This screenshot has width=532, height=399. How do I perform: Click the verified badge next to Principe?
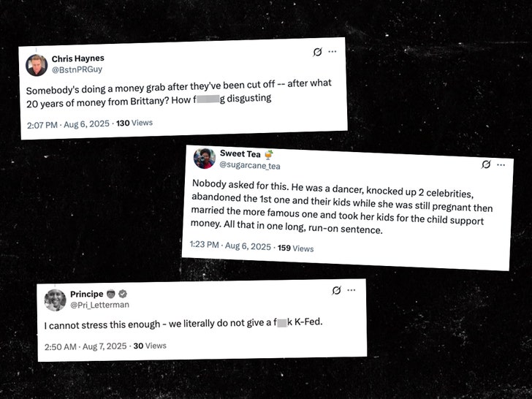(x=123, y=294)
